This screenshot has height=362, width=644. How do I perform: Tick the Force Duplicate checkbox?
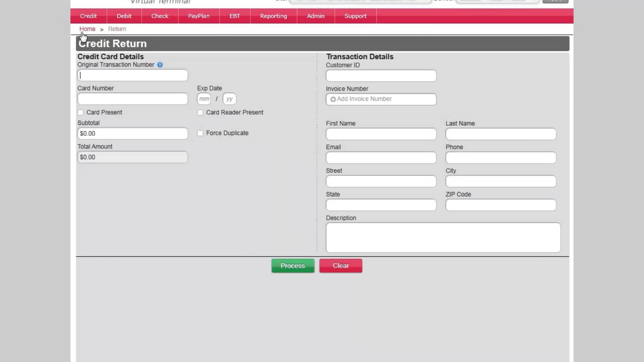(x=200, y=133)
